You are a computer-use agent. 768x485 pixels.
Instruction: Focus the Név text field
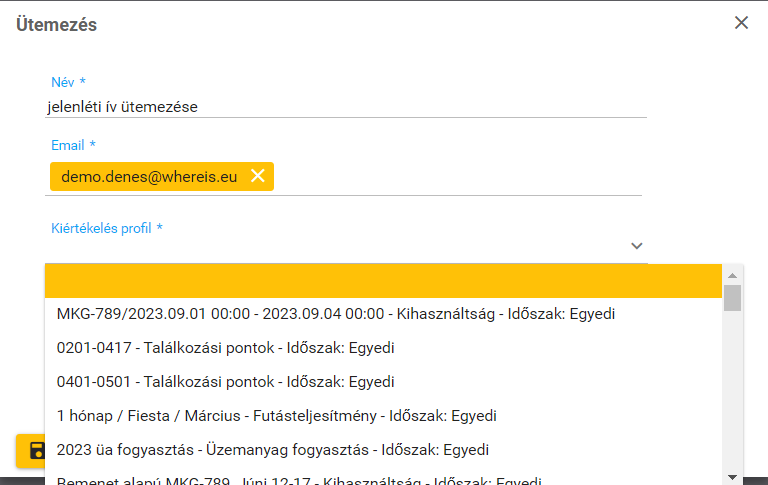346,106
